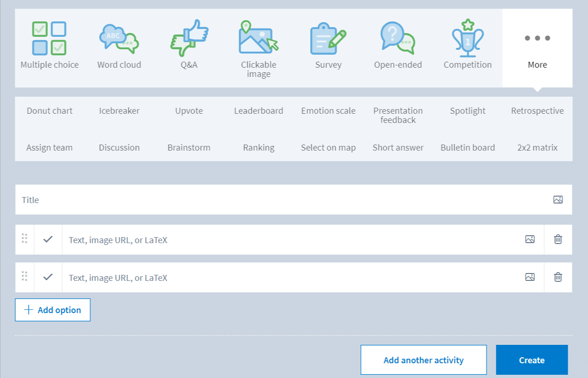Screen dimensions: 588x378
Task: Click Add another activity button
Action: 423,360
